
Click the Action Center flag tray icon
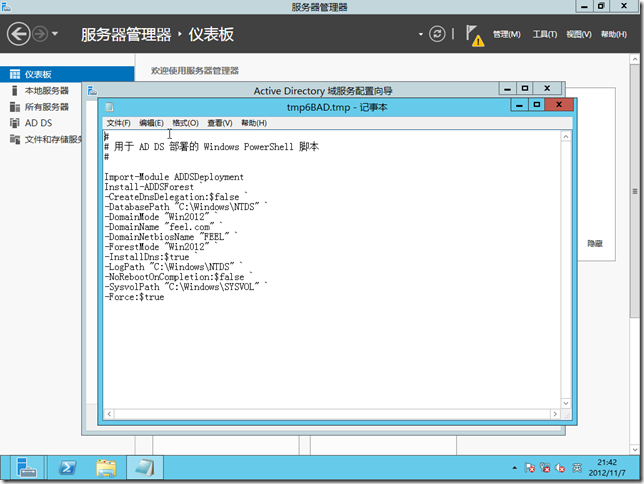pos(529,468)
